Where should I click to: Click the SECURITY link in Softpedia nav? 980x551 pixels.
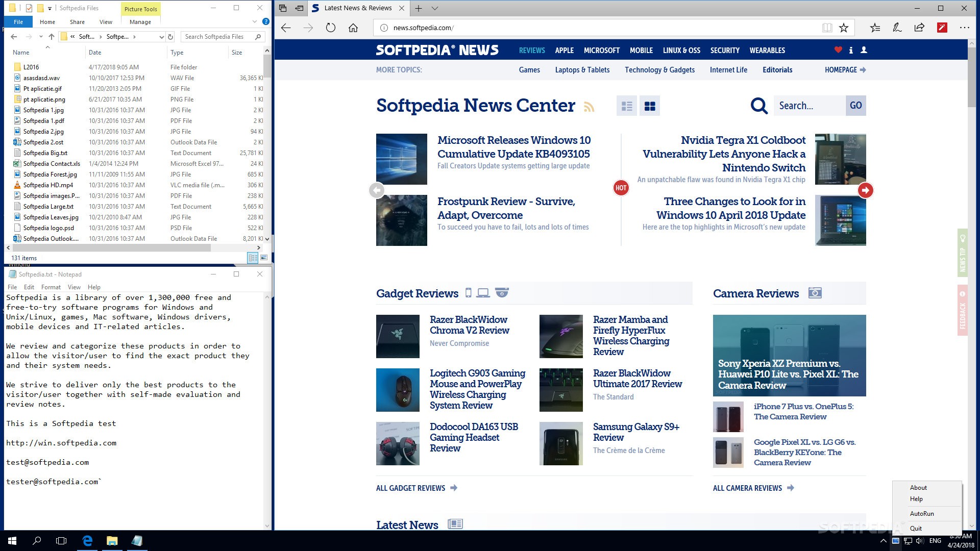click(x=725, y=50)
